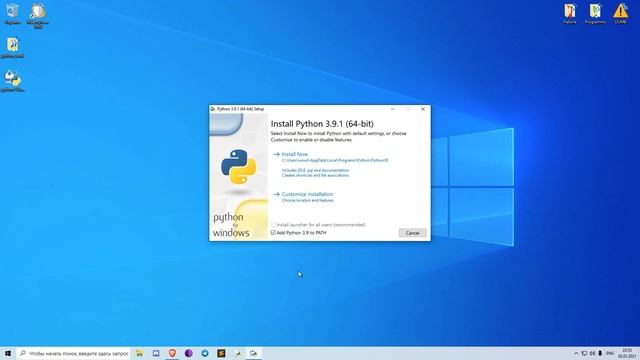Open Telegram from the taskbar

coord(205,353)
